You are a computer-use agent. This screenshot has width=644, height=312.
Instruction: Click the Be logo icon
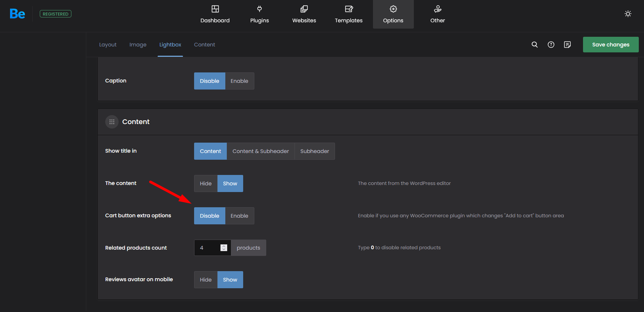(x=17, y=14)
